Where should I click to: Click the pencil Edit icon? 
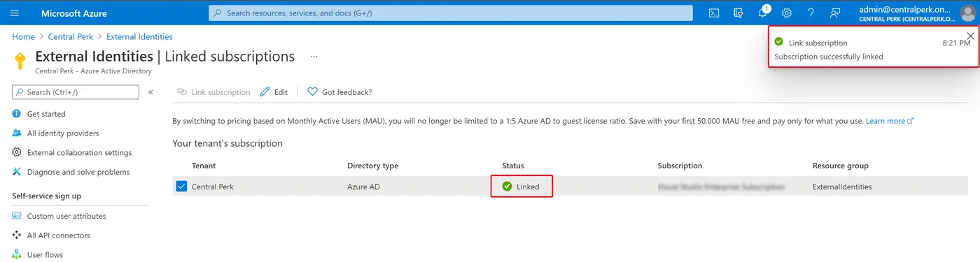[x=265, y=92]
